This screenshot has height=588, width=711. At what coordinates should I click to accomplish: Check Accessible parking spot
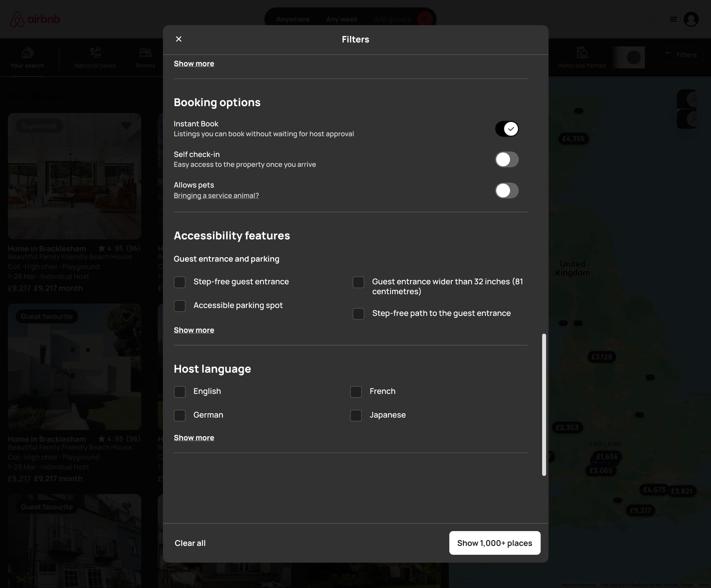pyautogui.click(x=180, y=306)
